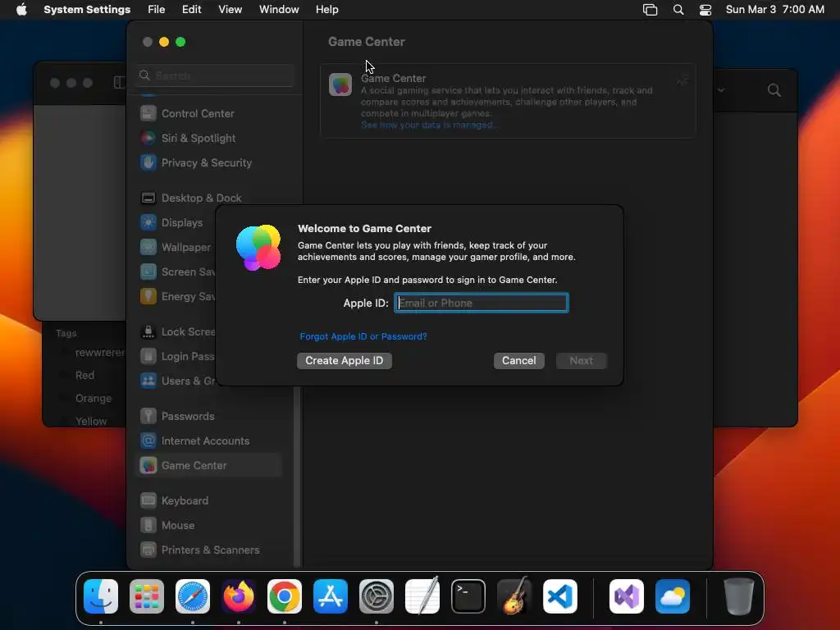
Task: Toggle sidebar icon in background window
Action: point(120,83)
